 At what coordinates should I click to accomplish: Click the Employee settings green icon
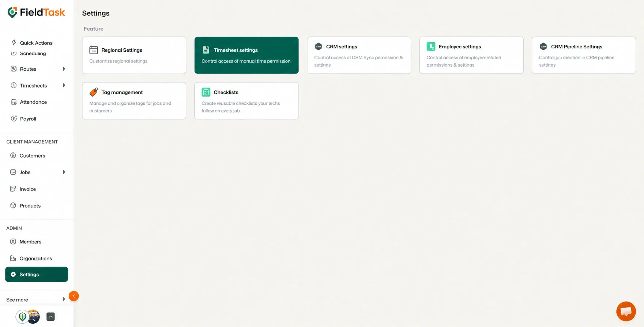point(431,47)
